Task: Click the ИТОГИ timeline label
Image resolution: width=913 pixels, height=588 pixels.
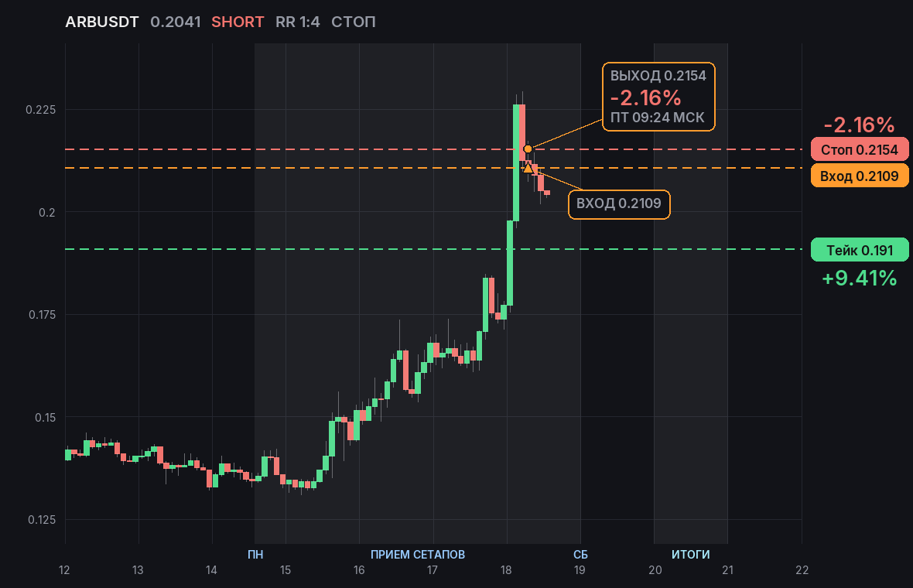Action: [x=691, y=554]
